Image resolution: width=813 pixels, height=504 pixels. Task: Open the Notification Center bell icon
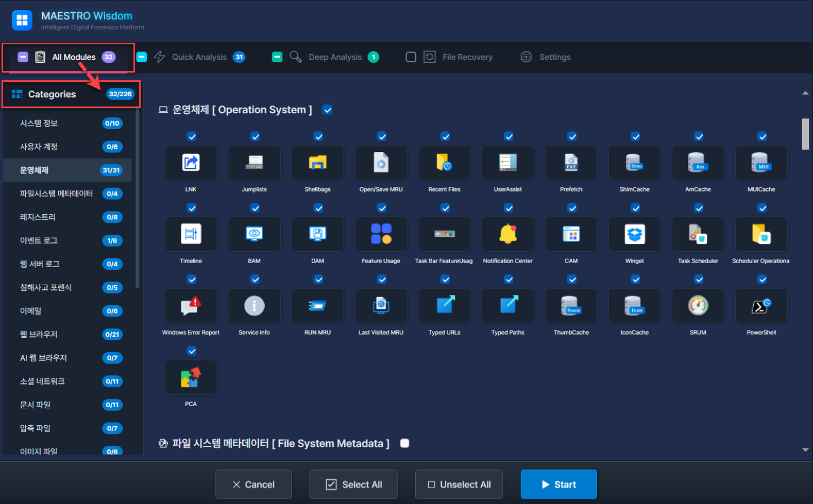[x=507, y=234]
